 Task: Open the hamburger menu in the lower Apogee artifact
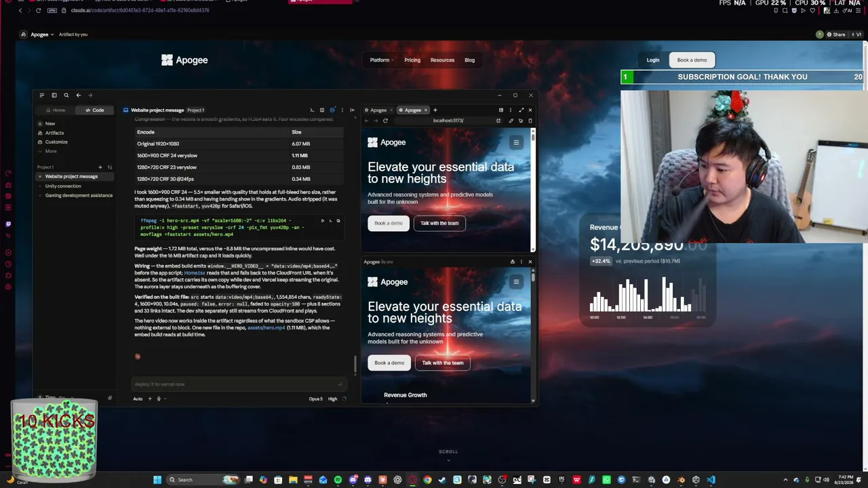(516, 282)
